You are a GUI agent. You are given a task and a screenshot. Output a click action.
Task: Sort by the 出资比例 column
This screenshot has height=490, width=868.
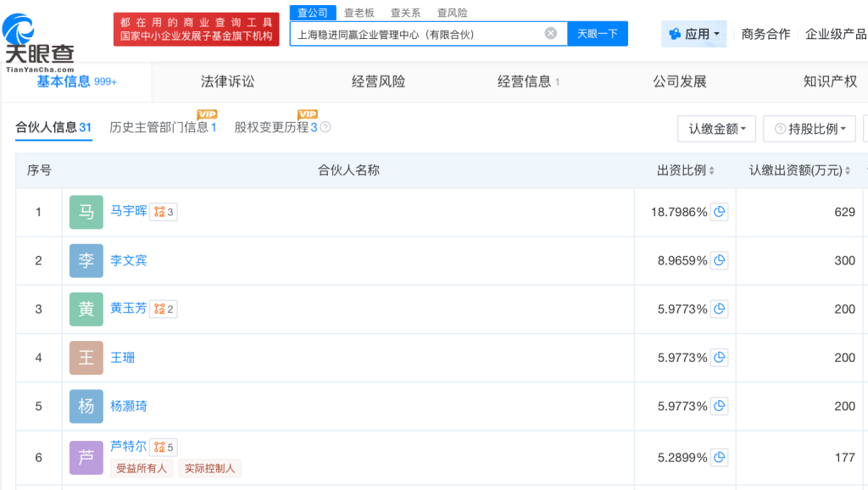[x=687, y=170]
